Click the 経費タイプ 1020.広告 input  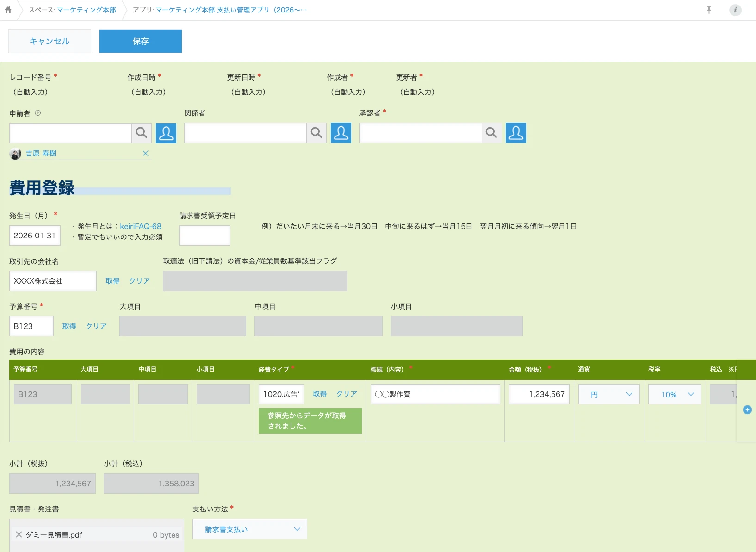[x=281, y=394]
